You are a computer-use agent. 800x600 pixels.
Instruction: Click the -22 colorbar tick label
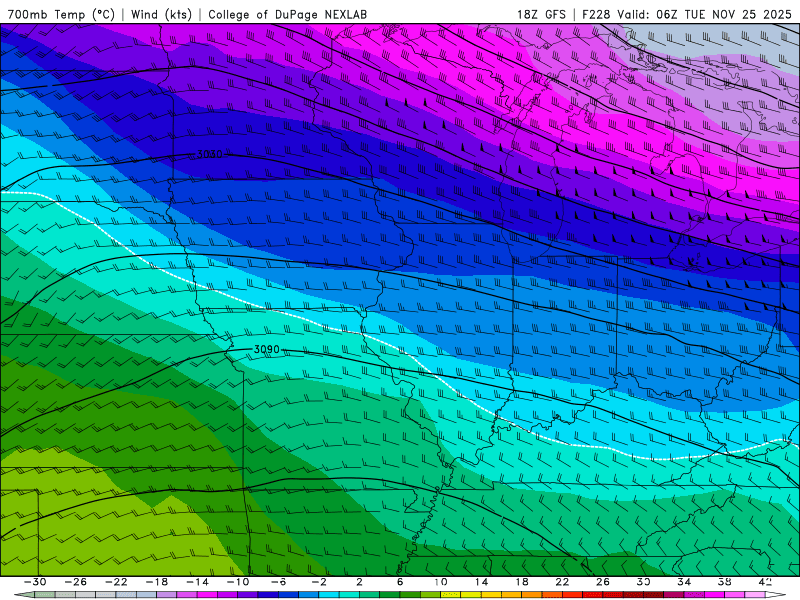[x=116, y=582]
